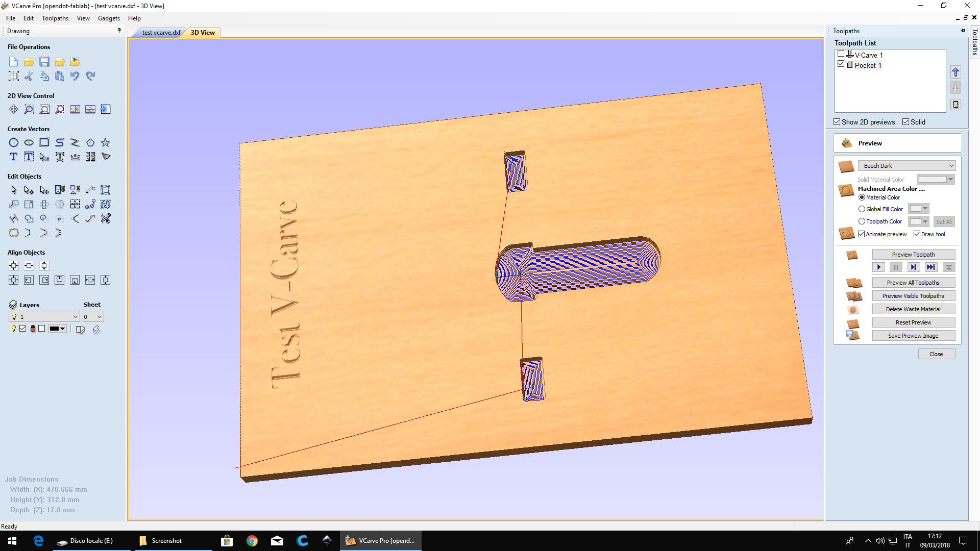Click the Windows Start button
Image resolution: width=980 pixels, height=551 pixels.
click(x=12, y=541)
